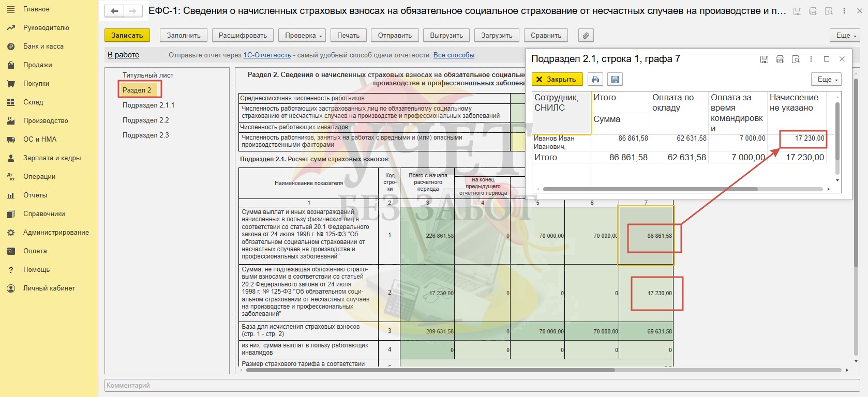Viewport: 868px width, 397px height.
Task: Click the Расшифровать button
Action: coord(243,35)
